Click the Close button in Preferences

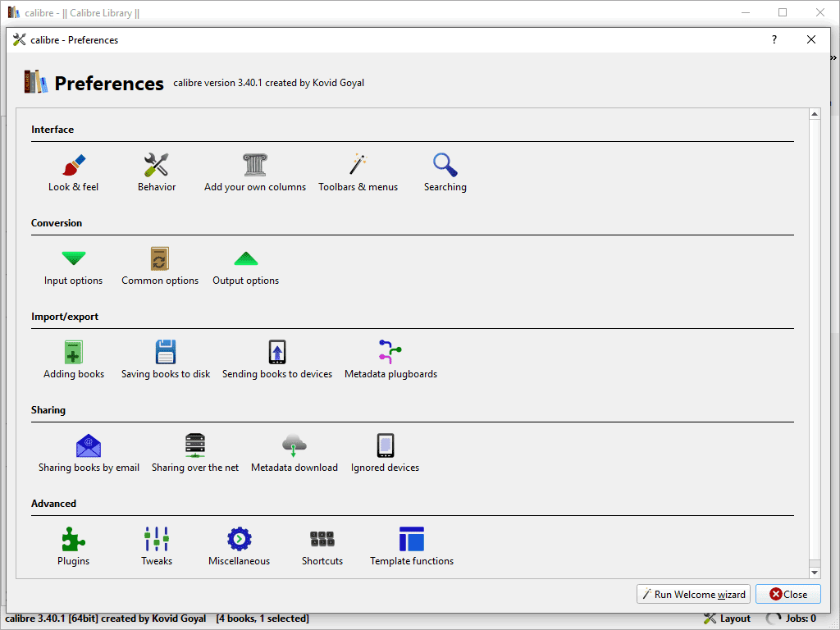[788, 594]
